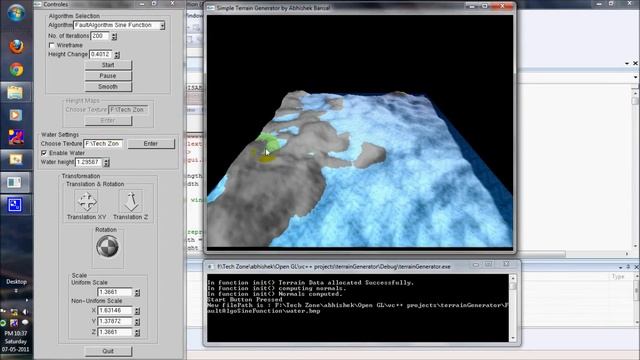Click the console scrollbar's up arrow
Viewport: 640px width, 360px height.
point(513,278)
